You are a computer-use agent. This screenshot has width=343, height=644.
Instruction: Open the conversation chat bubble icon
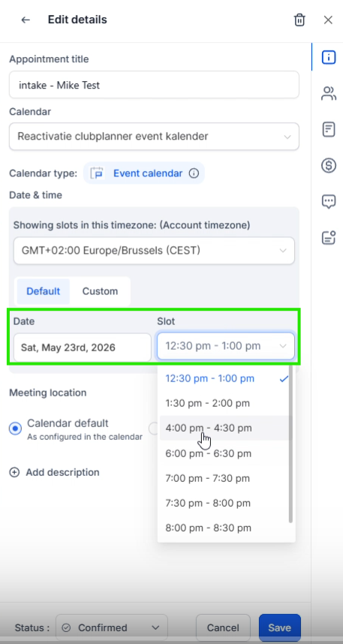pos(329,202)
